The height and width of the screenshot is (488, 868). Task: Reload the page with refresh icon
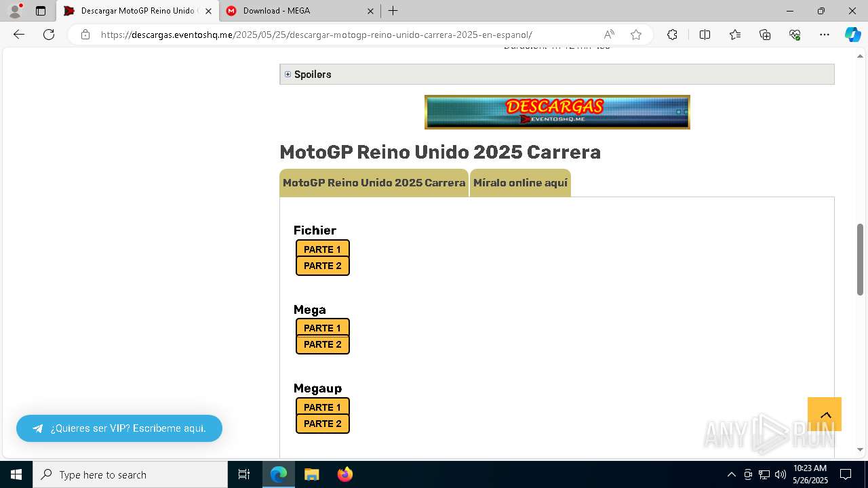(x=49, y=35)
